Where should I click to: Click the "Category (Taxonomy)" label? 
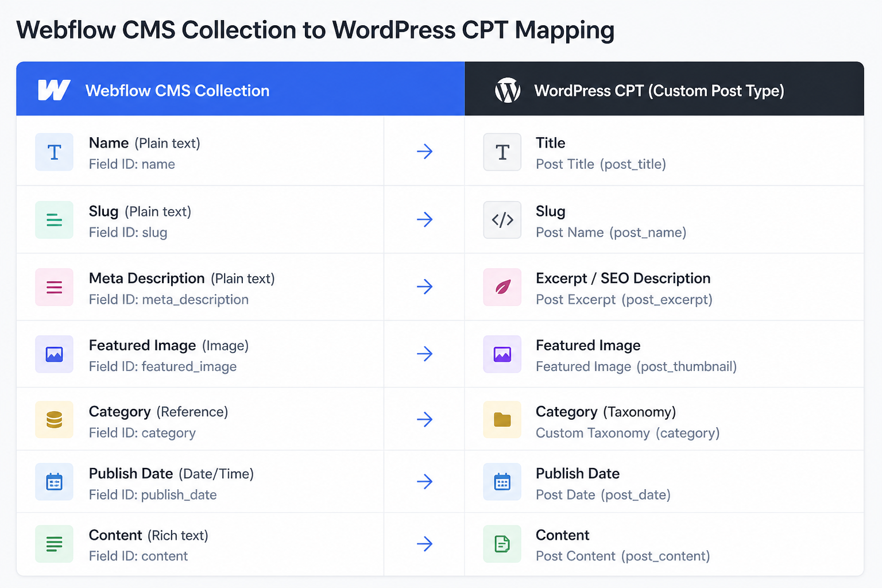[606, 412]
